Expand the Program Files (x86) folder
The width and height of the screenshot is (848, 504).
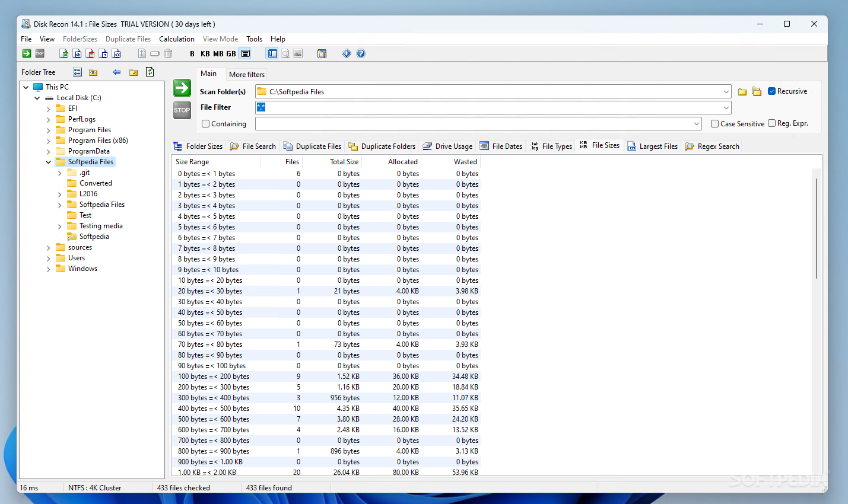tap(49, 141)
